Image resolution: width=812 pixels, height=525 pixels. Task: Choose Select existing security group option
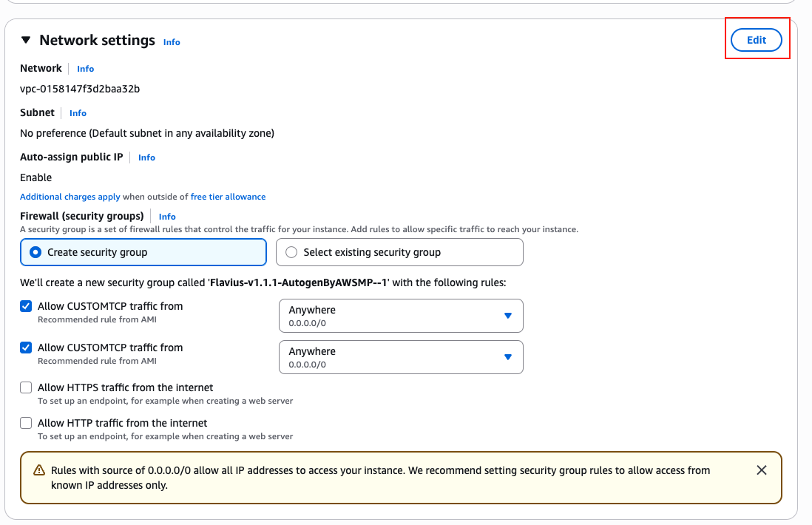click(291, 252)
